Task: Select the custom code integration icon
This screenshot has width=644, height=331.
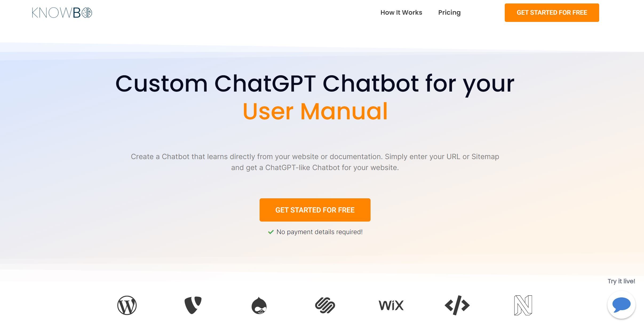Action: (x=457, y=305)
